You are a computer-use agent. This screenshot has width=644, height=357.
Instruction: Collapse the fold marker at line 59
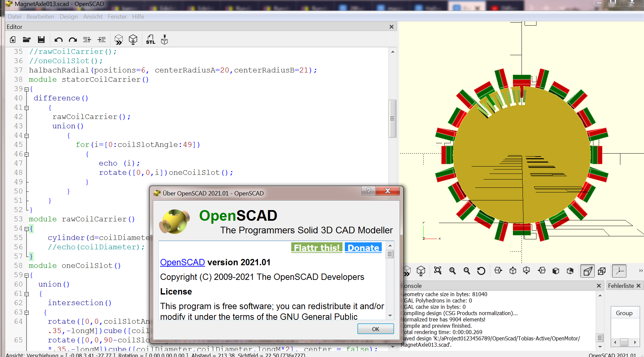click(27, 275)
